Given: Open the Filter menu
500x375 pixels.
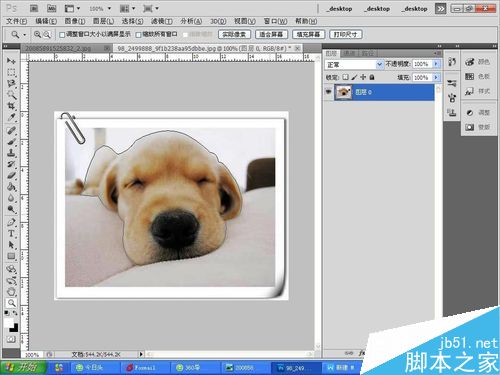Looking at the screenshot, I should (x=162, y=21).
